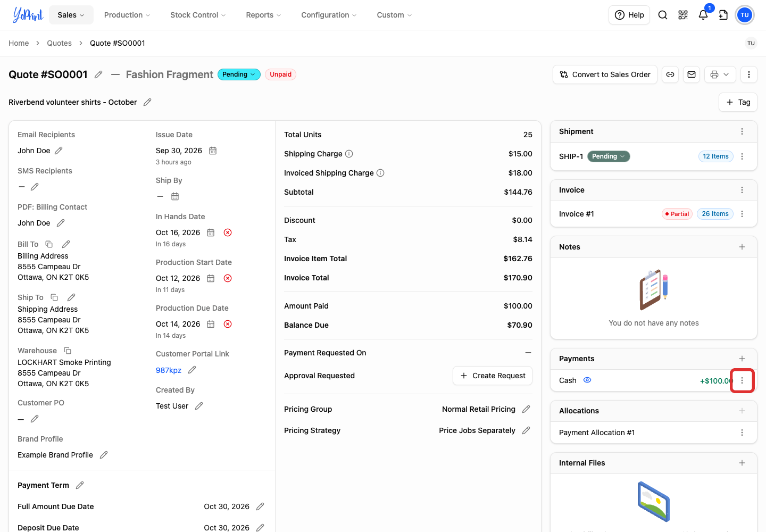Open Production menu
Screen dimensions: 766x532
127,15
